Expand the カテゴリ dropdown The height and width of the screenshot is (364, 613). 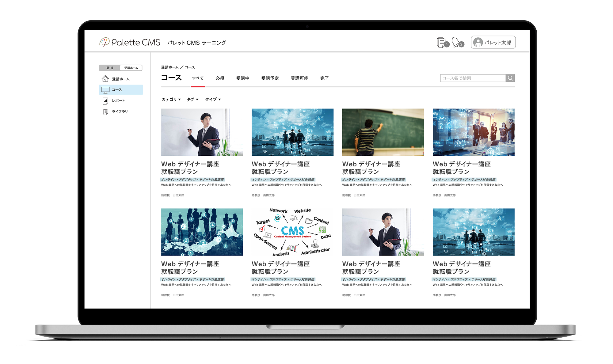click(171, 99)
